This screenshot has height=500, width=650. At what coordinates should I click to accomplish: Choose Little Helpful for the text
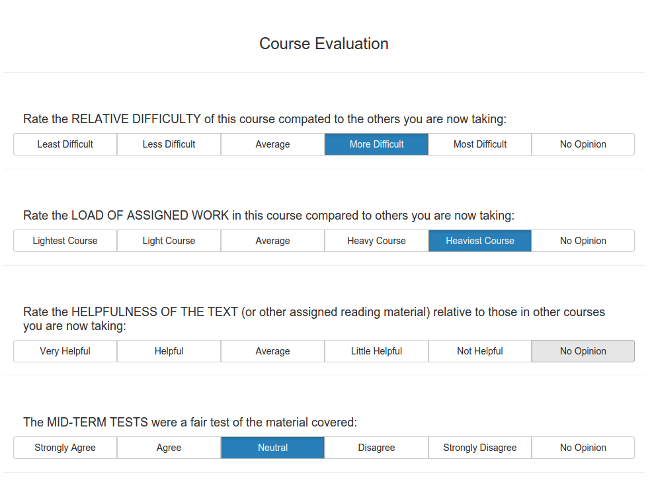(376, 351)
